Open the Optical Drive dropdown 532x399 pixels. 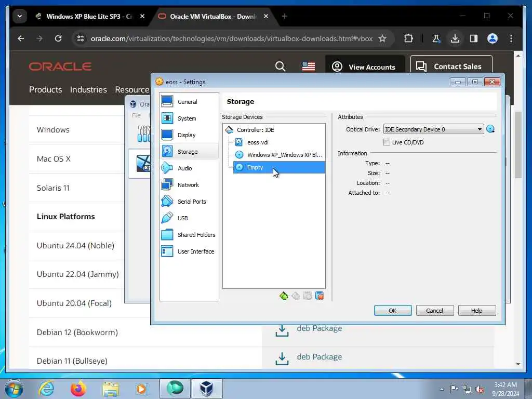pos(433,129)
